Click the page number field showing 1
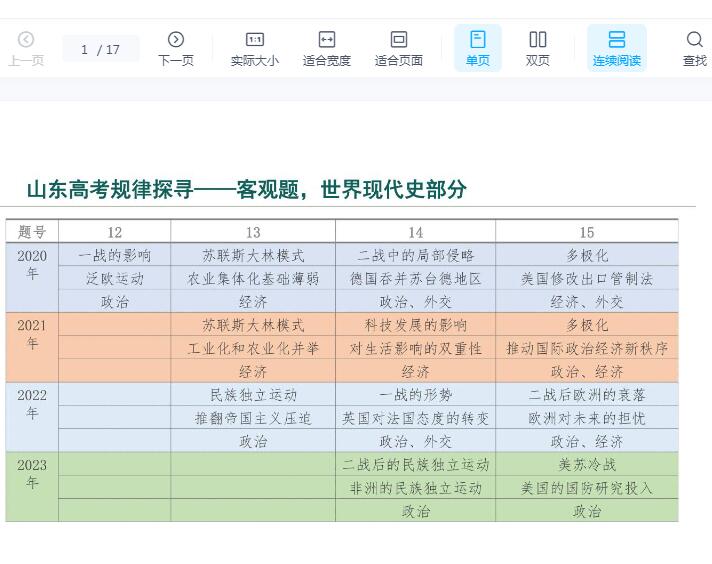This screenshot has height=564, width=712. point(86,49)
